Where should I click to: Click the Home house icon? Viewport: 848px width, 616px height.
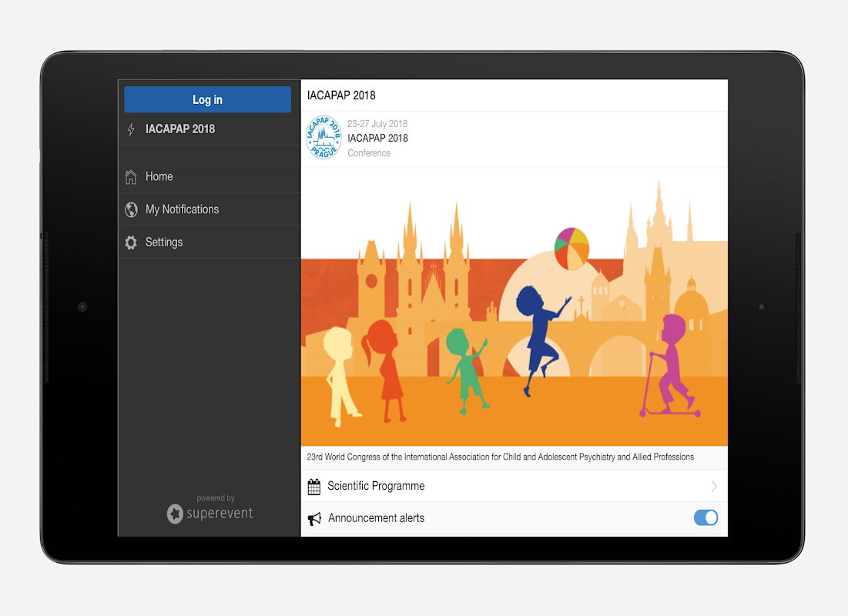tap(131, 177)
